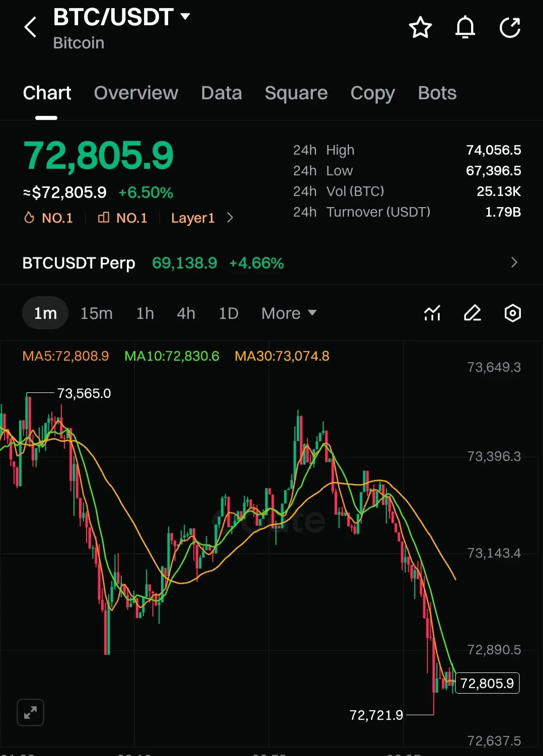Select the 1h timeframe
Viewport: 543px width, 756px height.
[x=145, y=313]
